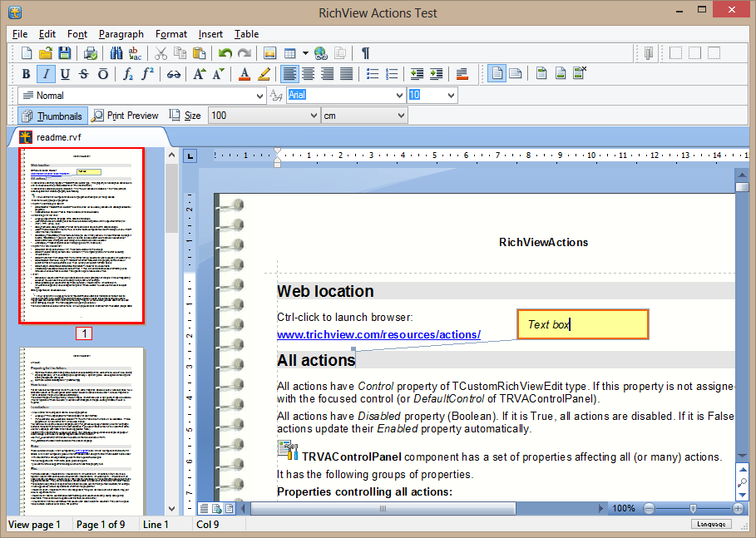The height and width of the screenshot is (538, 756).
Task: Select the second page thumbnail
Action: 82,432
